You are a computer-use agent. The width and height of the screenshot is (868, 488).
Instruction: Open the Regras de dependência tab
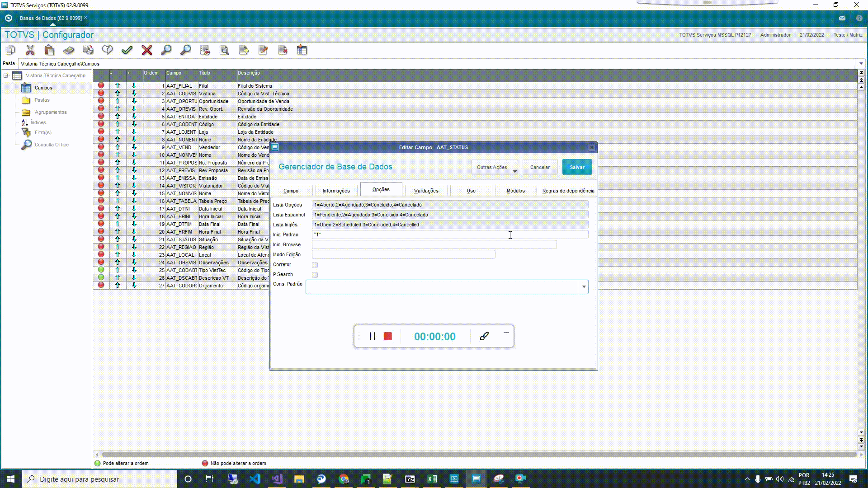[x=568, y=191]
